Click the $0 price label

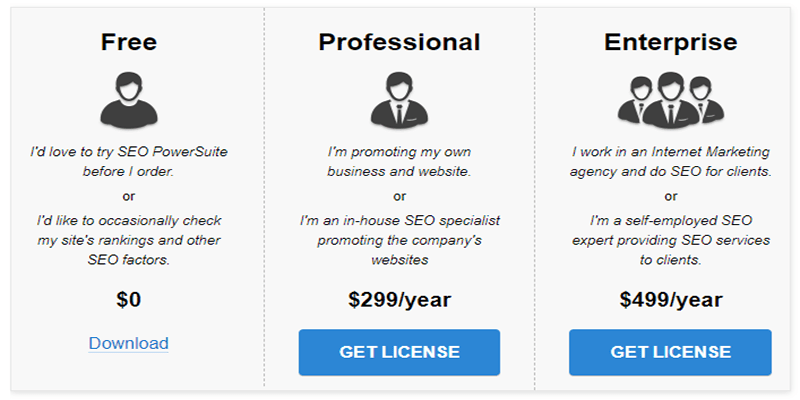(129, 300)
